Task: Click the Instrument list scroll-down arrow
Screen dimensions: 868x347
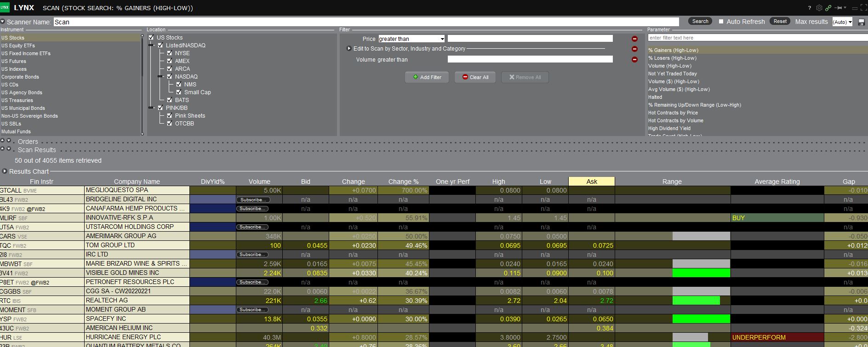Action: click(x=142, y=134)
